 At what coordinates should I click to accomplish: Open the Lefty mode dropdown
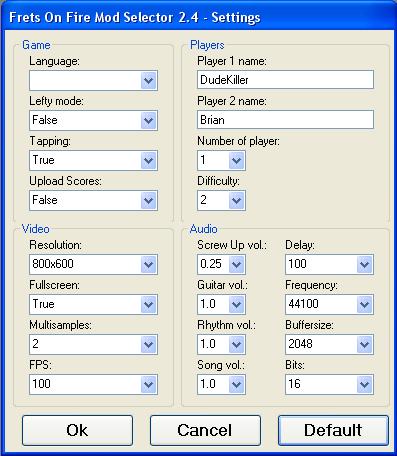pyautogui.click(x=93, y=120)
